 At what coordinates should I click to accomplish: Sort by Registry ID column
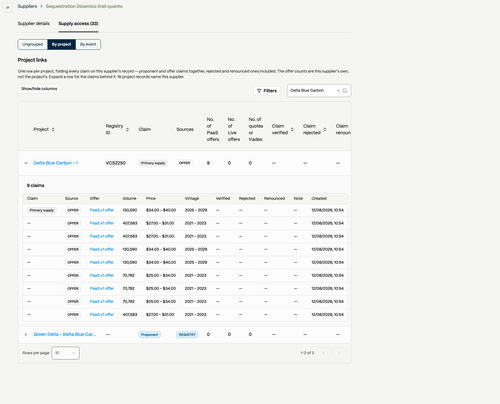click(127, 129)
